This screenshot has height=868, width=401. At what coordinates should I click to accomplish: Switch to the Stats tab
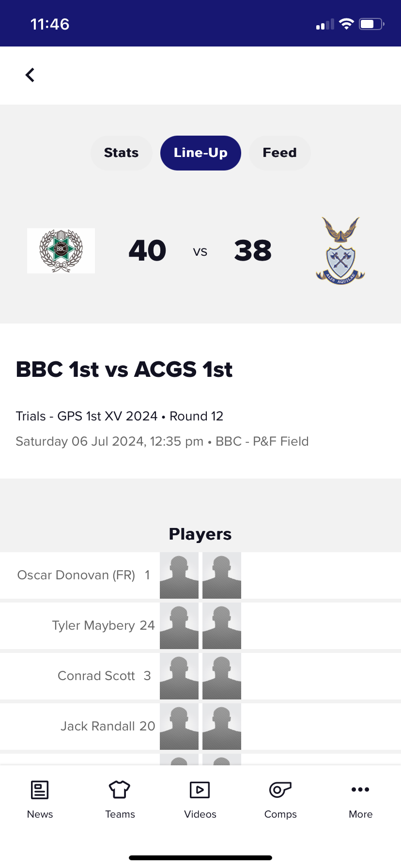click(122, 153)
